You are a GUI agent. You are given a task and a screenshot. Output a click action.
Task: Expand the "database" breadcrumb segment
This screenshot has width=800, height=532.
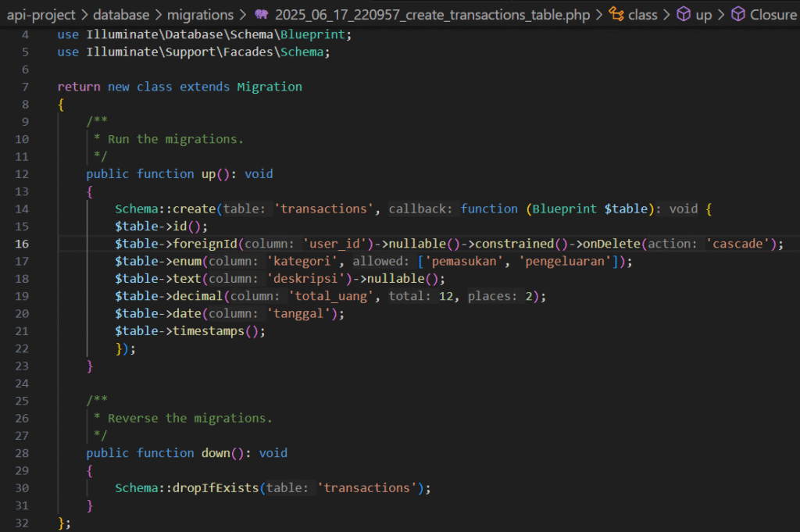coord(120,15)
